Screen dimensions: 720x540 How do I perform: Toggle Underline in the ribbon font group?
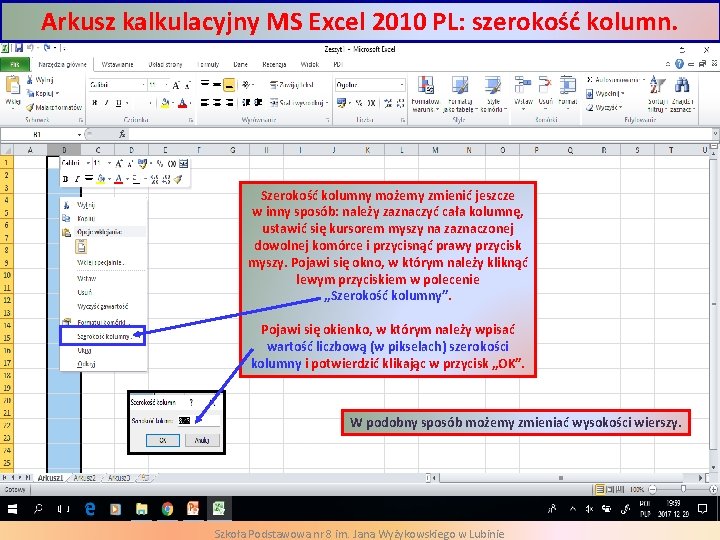119,102
